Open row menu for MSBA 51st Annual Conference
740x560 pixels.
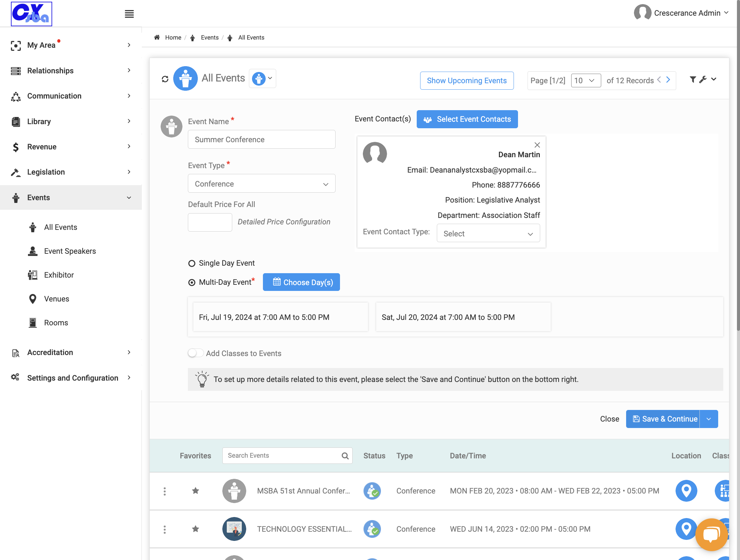coord(165,491)
